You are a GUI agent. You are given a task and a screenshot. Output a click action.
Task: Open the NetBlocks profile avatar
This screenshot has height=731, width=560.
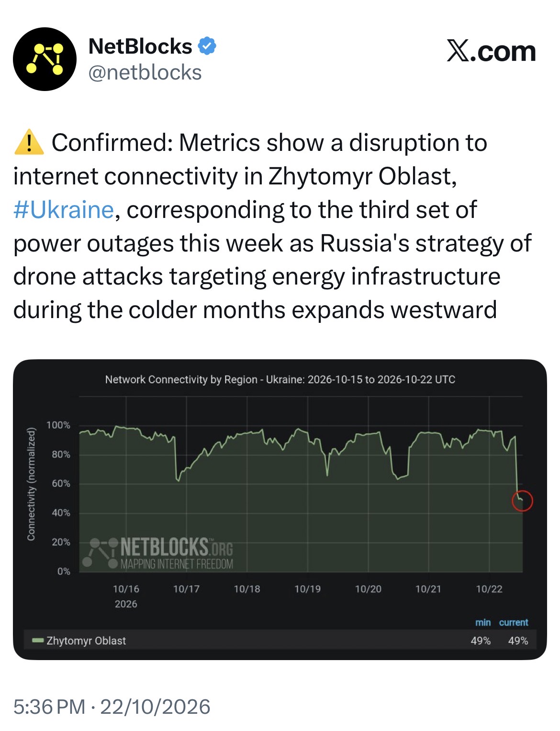click(x=45, y=59)
